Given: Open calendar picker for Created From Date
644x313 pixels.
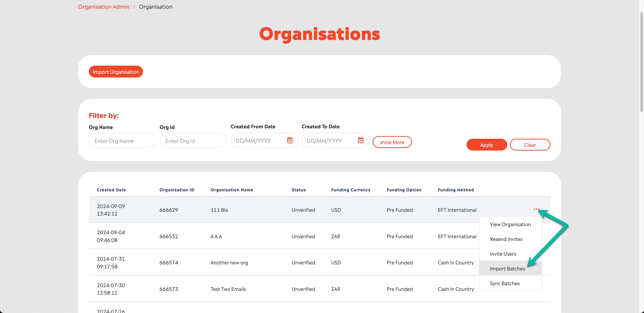Looking at the screenshot, I should 290,140.
